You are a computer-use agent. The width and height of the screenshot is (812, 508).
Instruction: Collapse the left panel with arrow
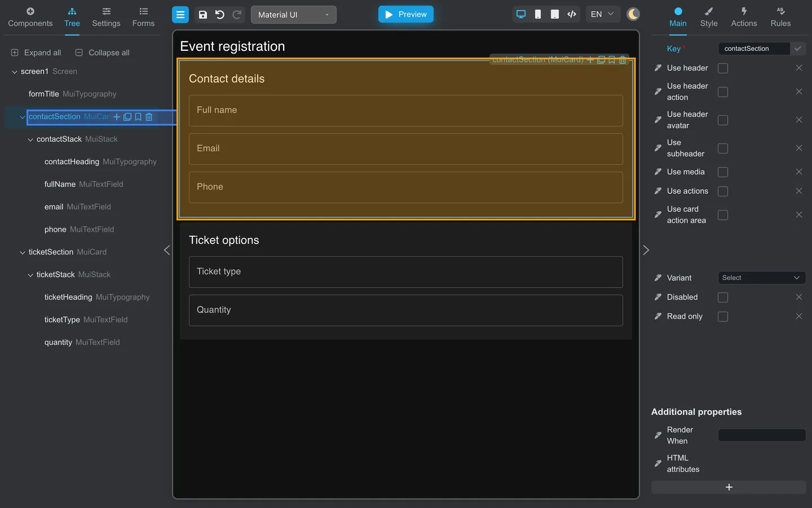pos(167,250)
